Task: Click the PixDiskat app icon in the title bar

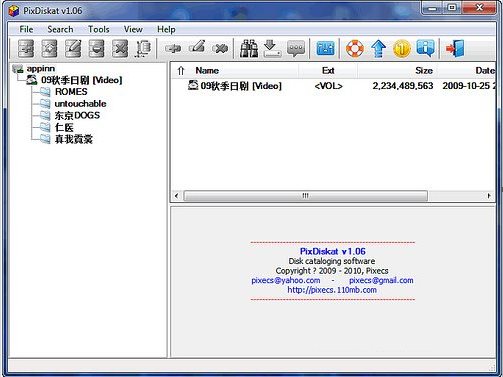Action: coord(14,11)
